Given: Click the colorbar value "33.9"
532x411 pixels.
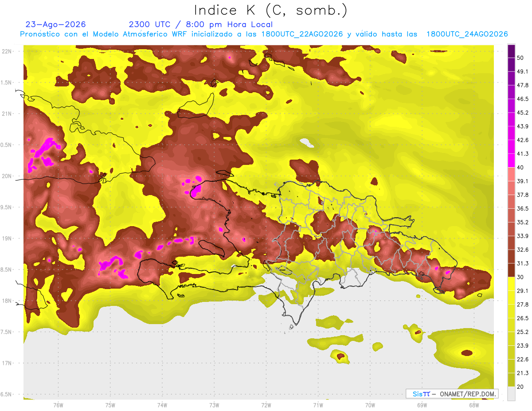Looking at the screenshot, I should click(x=522, y=236).
